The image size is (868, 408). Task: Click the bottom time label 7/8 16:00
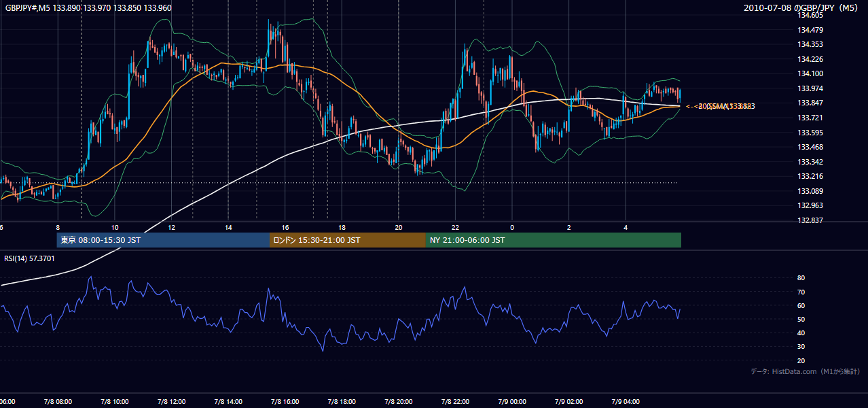pyautogui.click(x=285, y=402)
